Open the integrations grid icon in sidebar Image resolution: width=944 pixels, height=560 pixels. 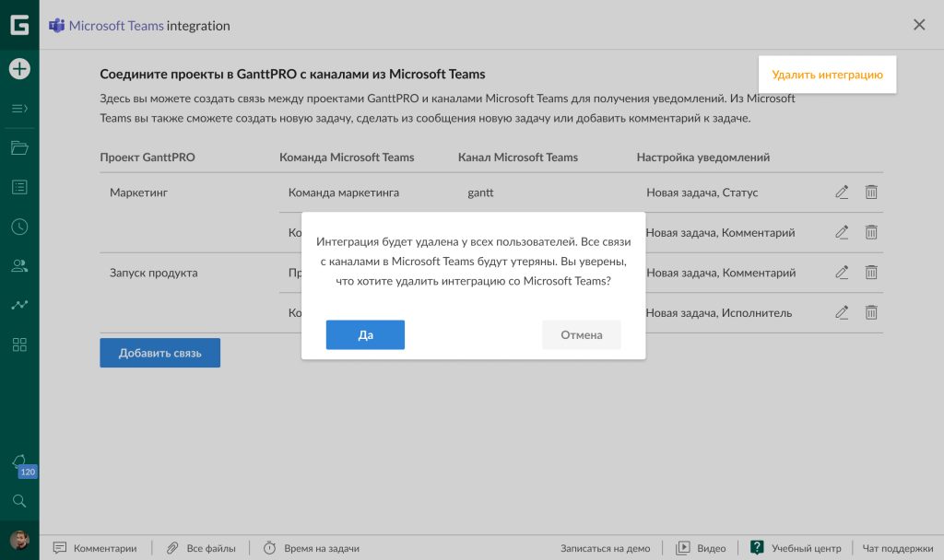tap(18, 344)
